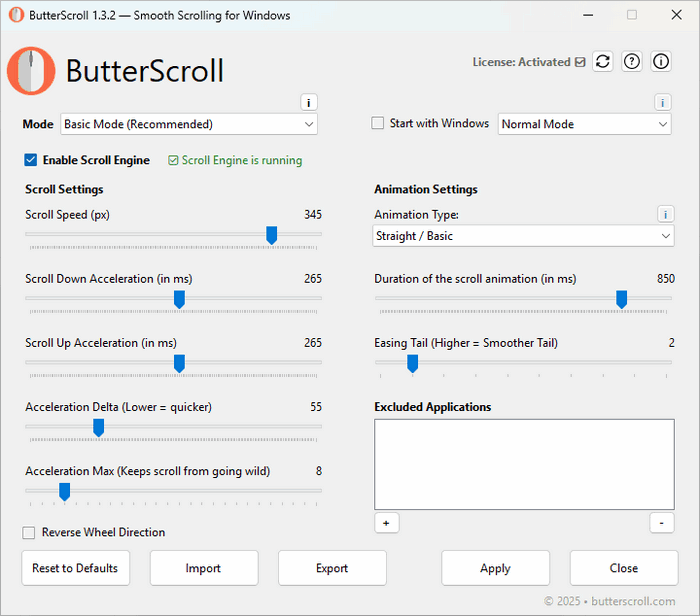Add an excluded application with plus button

pyautogui.click(x=385, y=523)
